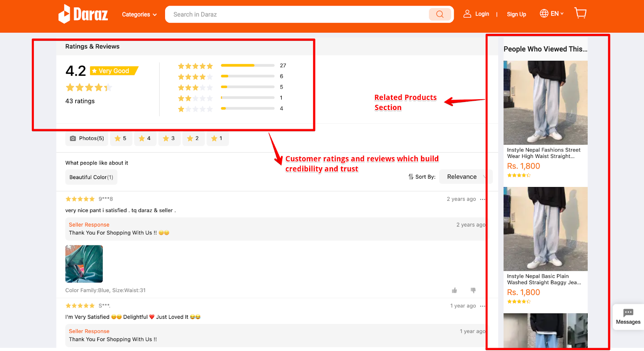Click the two-star rating bar showing 1
The width and height of the screenshot is (644, 351).
coord(248,98)
